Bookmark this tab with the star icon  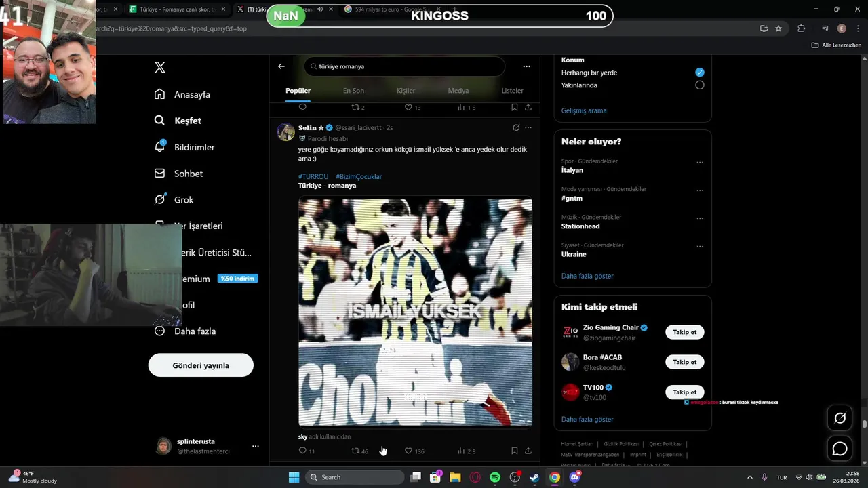(x=778, y=28)
